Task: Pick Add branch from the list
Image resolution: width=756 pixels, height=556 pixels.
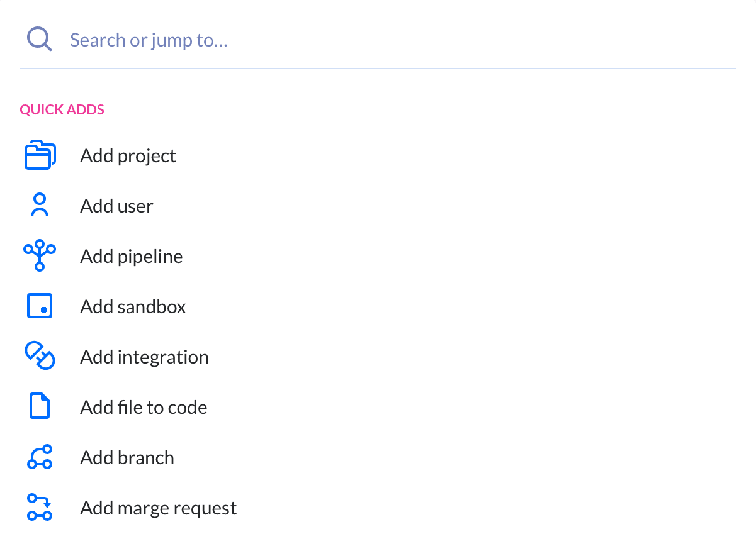Action: [127, 458]
